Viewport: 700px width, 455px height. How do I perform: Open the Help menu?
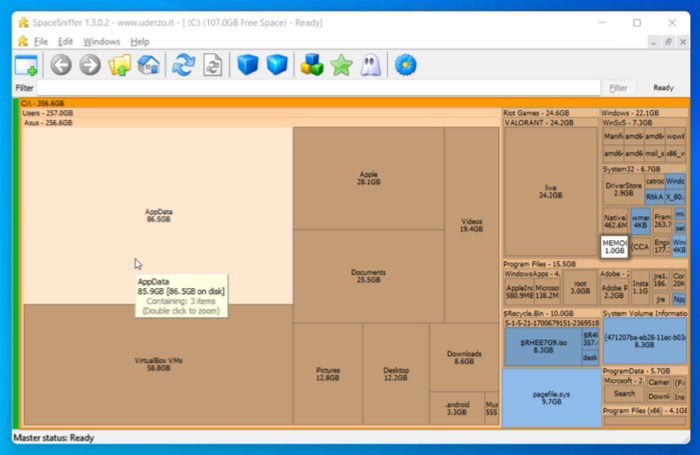(x=140, y=42)
